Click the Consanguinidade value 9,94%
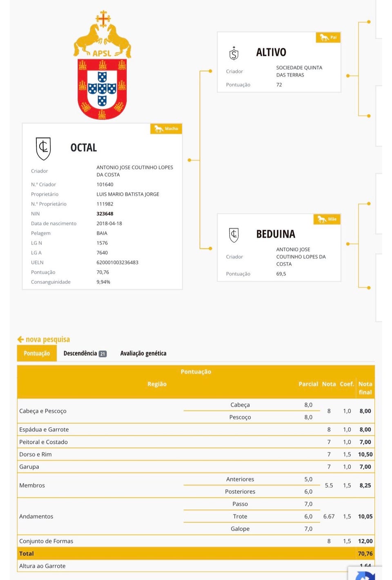 pos(103,282)
